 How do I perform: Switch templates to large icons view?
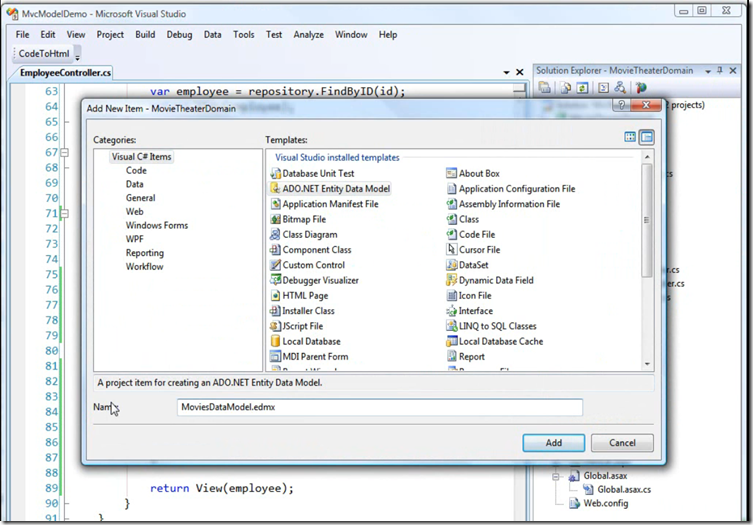630,137
